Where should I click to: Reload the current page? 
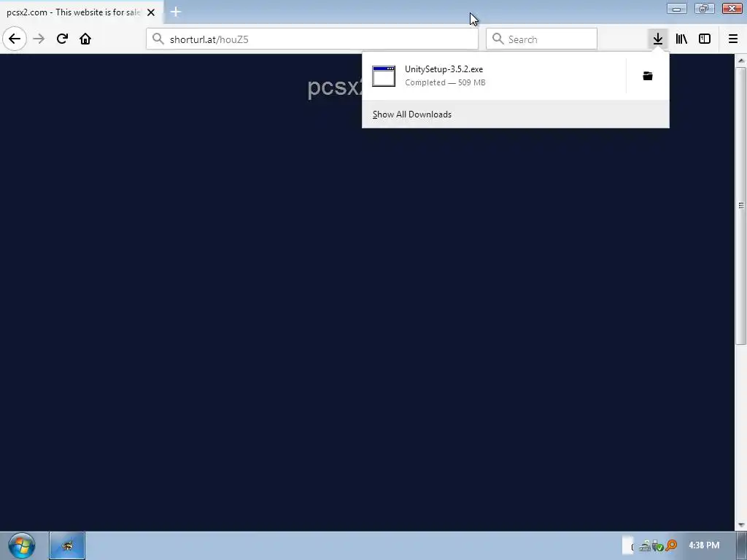(62, 39)
